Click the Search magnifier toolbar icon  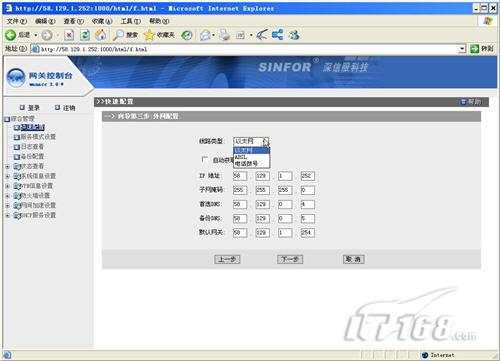[x=118, y=35]
